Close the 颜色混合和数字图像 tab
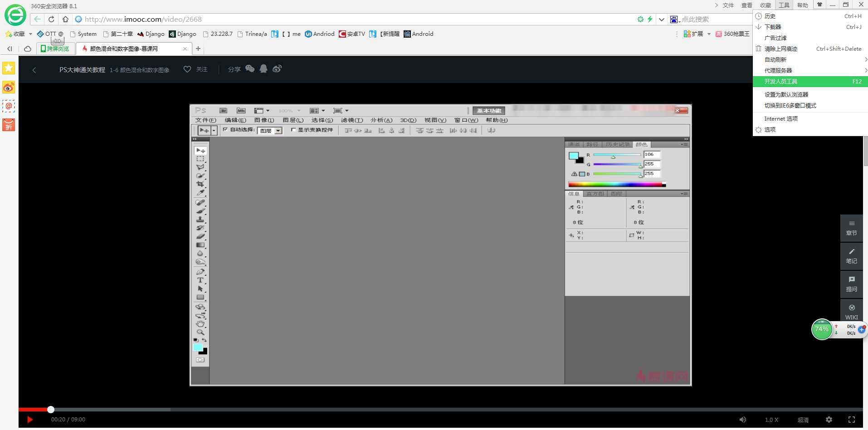This screenshot has width=868, height=430. pos(185,49)
